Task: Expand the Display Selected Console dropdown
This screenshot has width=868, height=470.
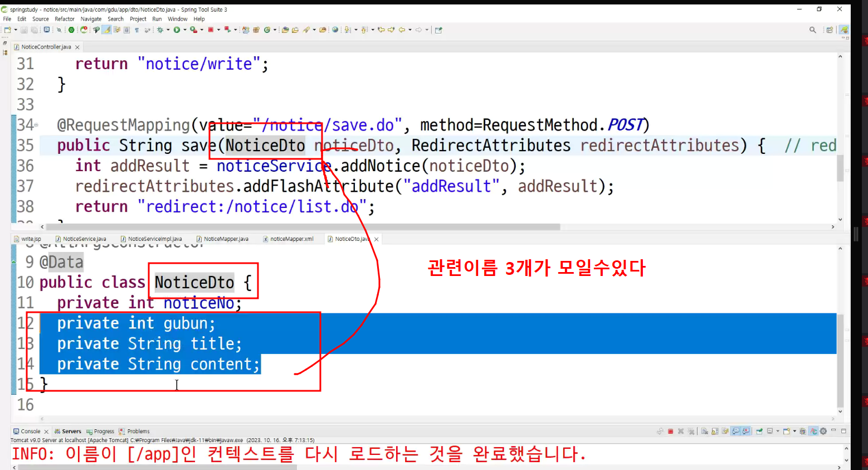Action: coord(778,432)
